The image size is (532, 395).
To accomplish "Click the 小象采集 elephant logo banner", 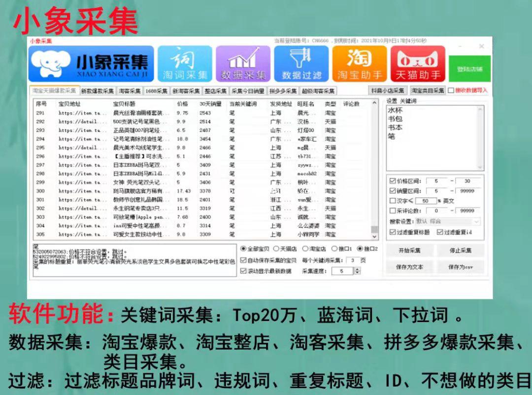I will click(x=91, y=64).
